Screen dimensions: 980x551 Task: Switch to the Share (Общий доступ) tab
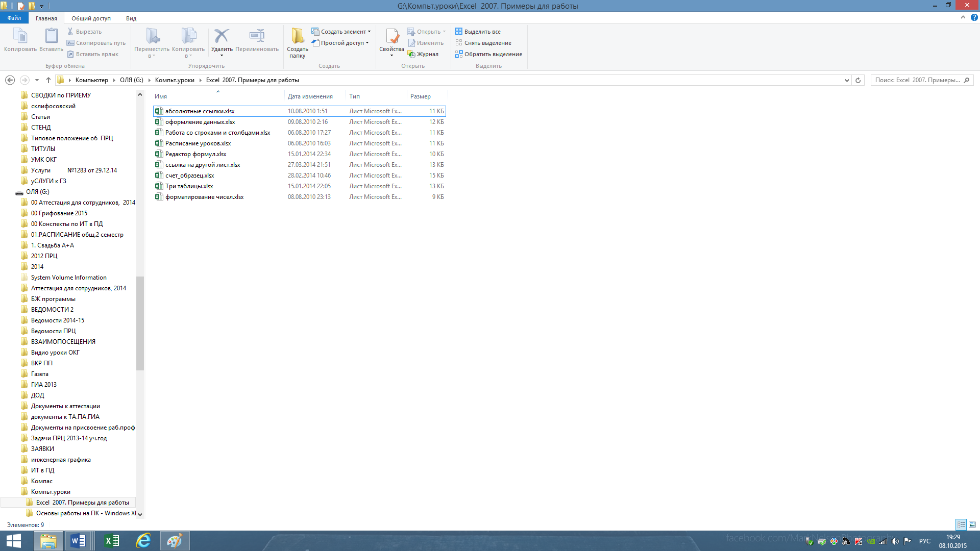[x=91, y=18]
